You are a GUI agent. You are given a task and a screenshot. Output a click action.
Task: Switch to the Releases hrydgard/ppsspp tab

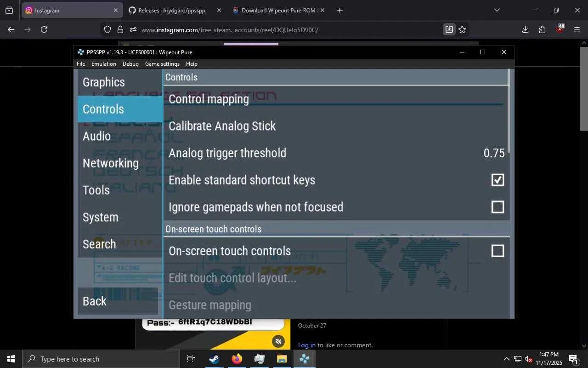174,10
